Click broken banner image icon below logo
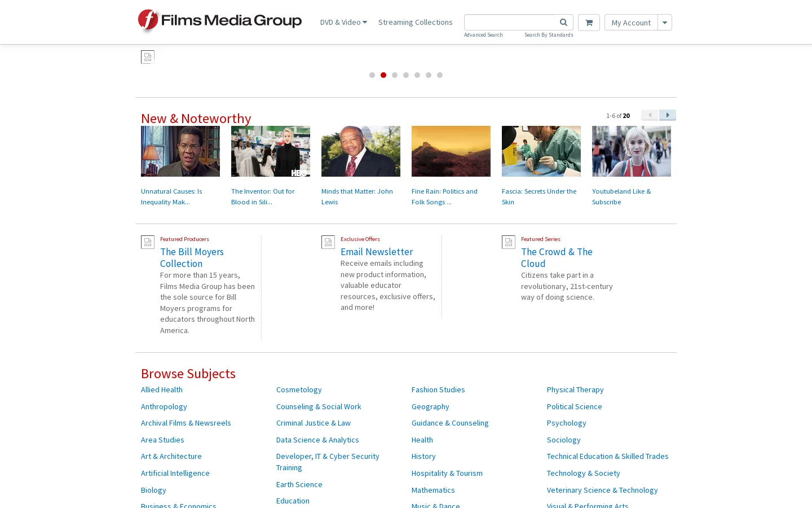 tap(148, 57)
